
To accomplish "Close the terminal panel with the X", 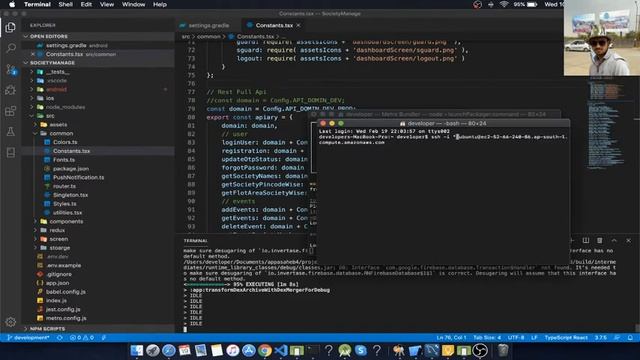I will tap(628, 240).
